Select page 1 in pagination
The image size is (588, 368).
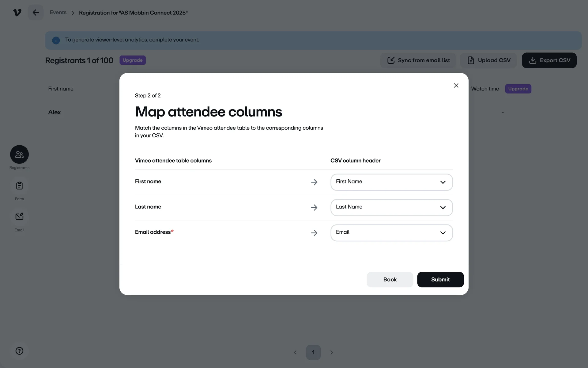313,352
